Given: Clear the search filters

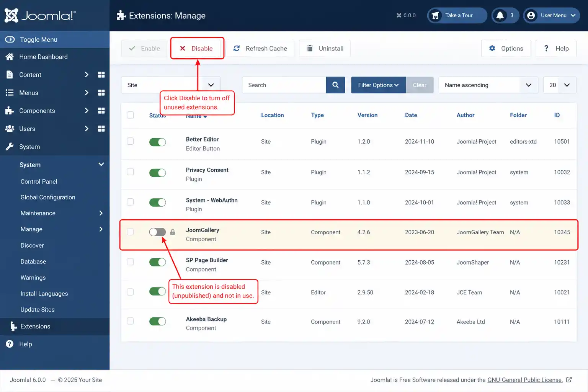Looking at the screenshot, I should click(420, 85).
